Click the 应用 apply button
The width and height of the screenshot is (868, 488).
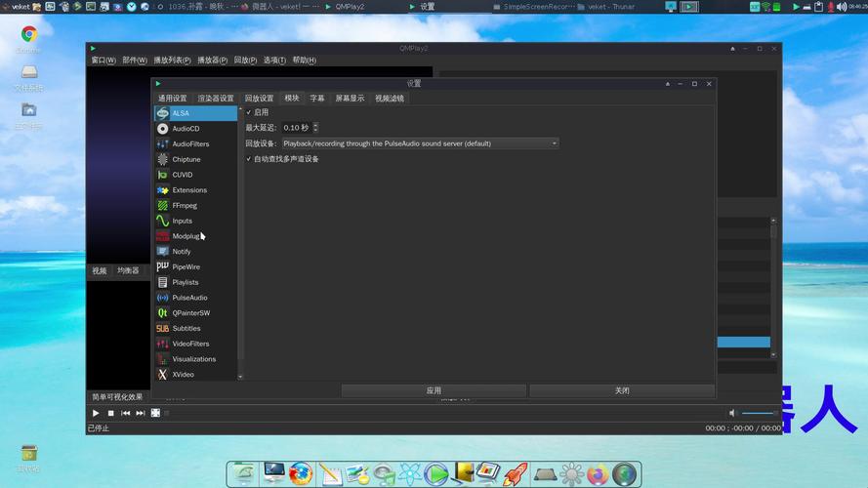434,390
